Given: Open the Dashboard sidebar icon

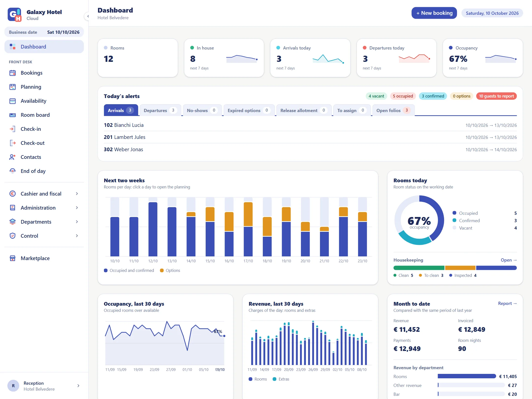Looking at the screenshot, I should point(13,47).
